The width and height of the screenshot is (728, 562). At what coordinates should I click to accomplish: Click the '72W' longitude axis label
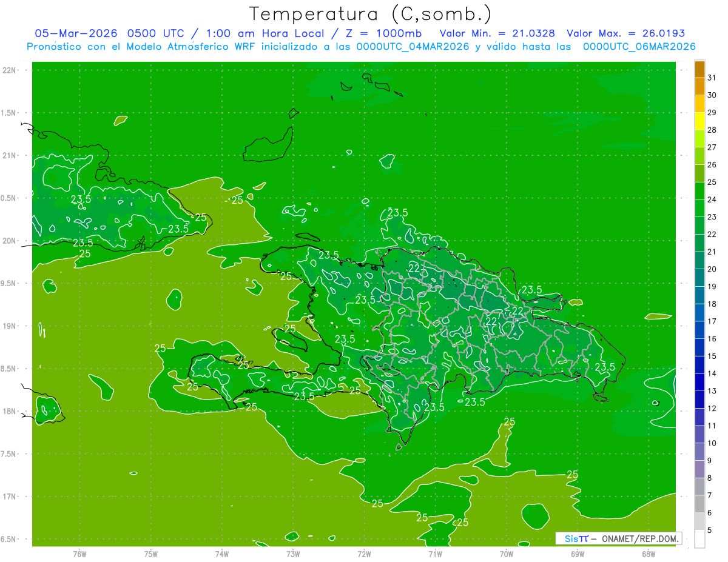pos(364,554)
